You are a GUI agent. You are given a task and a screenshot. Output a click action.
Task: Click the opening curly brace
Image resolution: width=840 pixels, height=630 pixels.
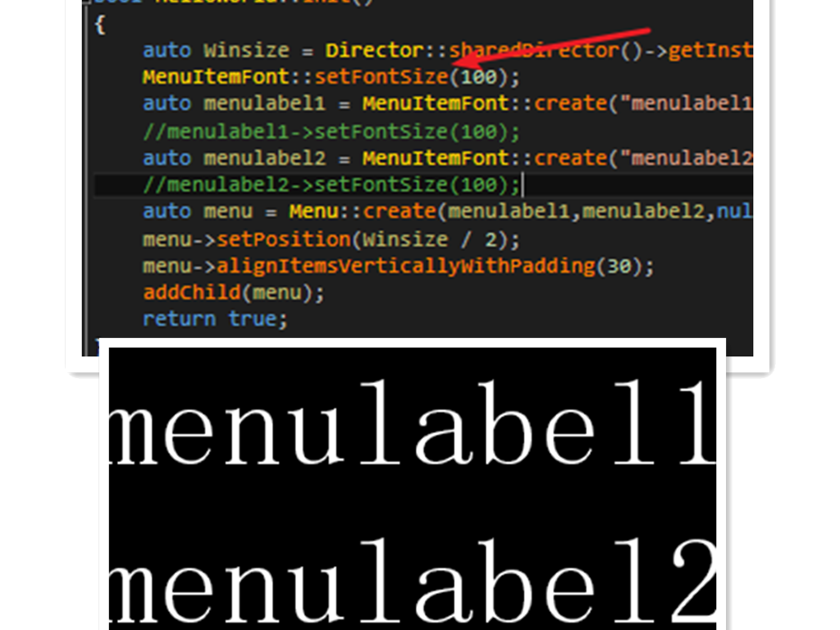(x=99, y=25)
